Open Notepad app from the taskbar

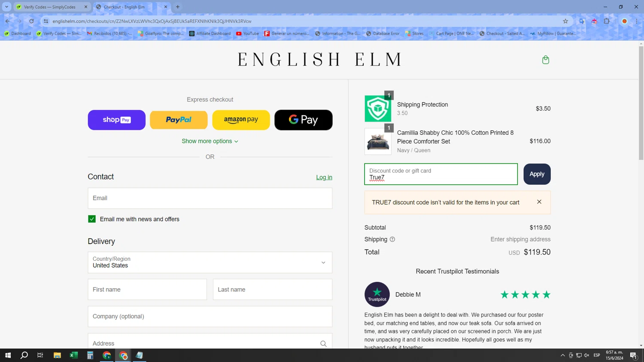(140, 355)
